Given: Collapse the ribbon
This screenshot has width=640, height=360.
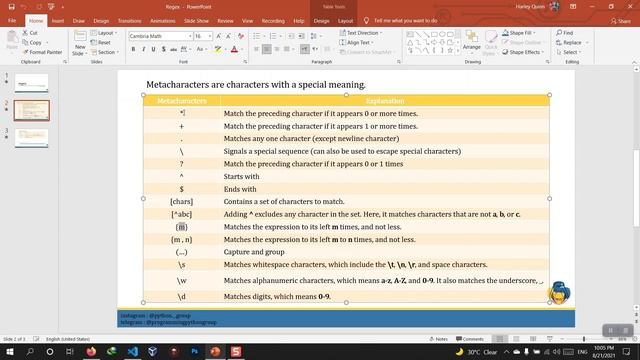Looking at the screenshot, I should pos(634,62).
